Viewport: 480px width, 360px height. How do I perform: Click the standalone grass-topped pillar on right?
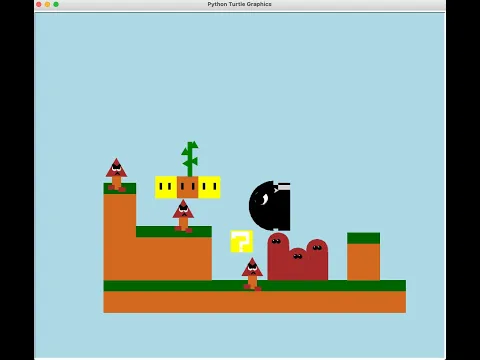coord(363,256)
